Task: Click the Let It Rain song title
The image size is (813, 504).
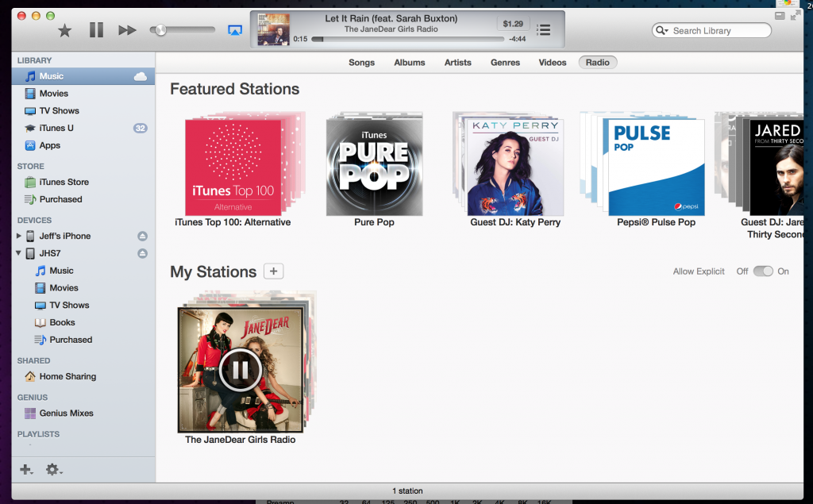Action: (x=391, y=19)
